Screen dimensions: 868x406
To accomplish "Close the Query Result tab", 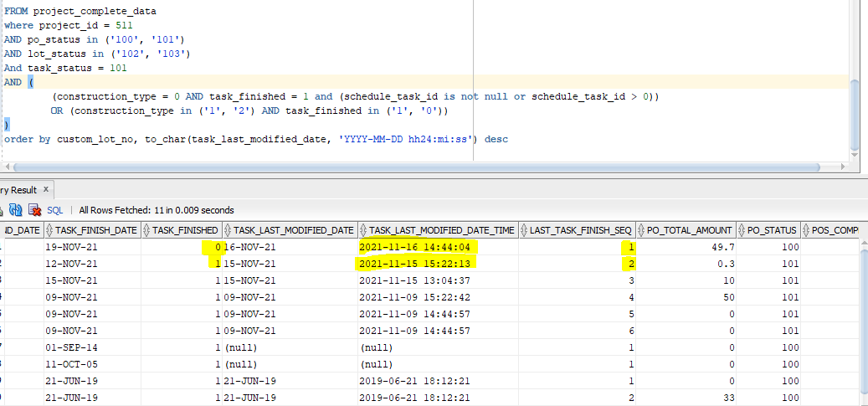I will [46, 189].
